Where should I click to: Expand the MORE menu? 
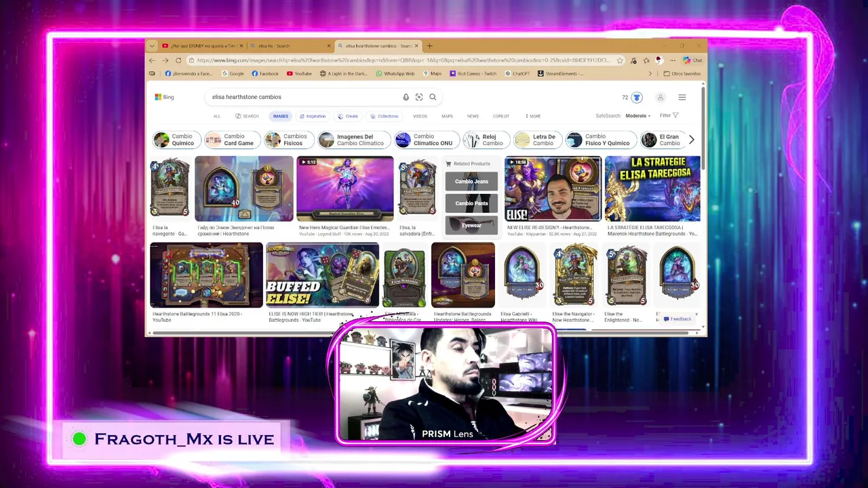(532, 116)
